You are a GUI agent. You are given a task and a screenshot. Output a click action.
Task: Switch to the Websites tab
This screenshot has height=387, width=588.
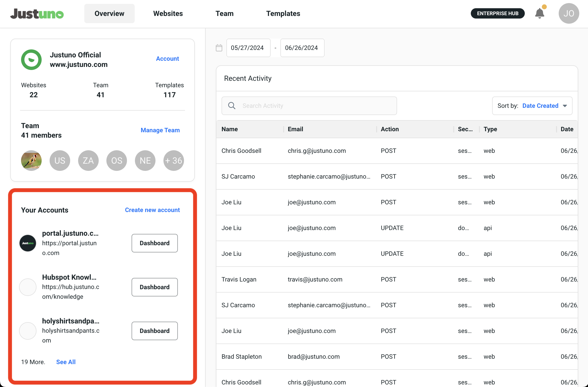pyautogui.click(x=168, y=13)
